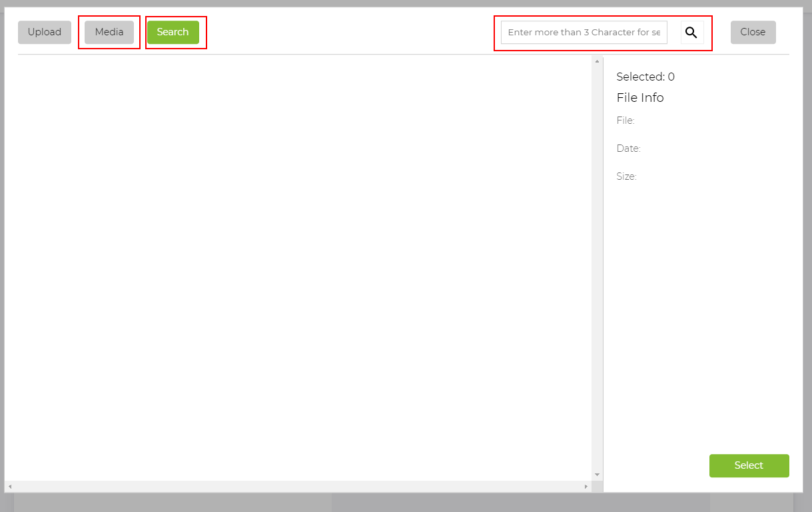
Task: Open the Upload tab
Action: pos(45,32)
